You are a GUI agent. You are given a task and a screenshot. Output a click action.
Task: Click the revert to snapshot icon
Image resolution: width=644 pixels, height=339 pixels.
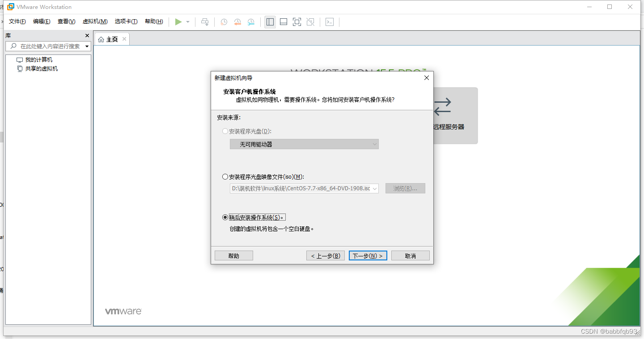pos(237,22)
